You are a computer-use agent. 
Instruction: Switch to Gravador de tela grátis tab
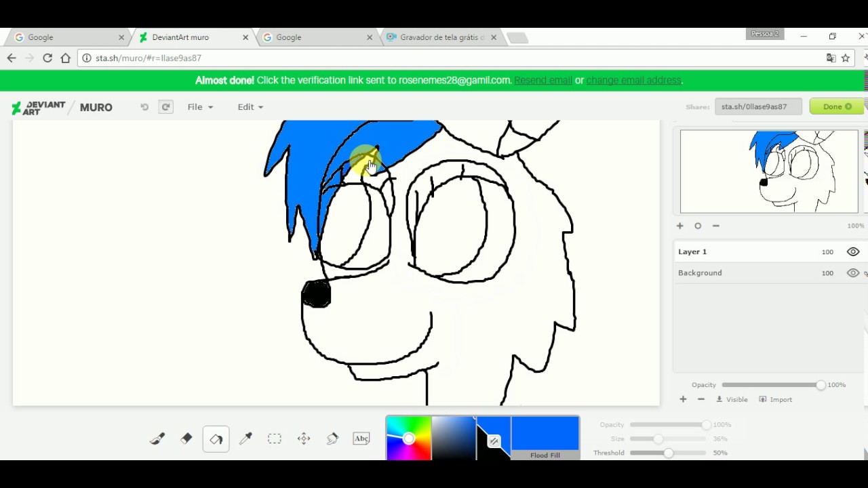coord(442,37)
